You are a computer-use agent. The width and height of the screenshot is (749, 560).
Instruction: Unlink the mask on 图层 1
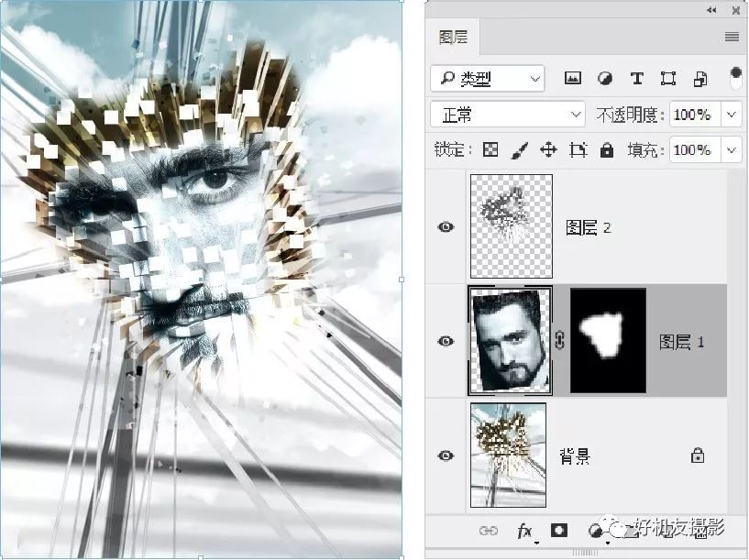[560, 340]
